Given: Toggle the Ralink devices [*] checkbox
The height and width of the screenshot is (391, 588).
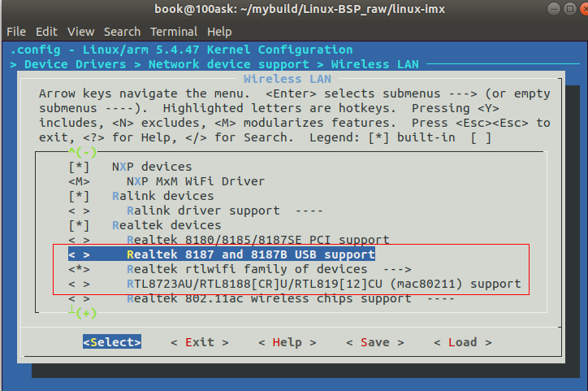Looking at the screenshot, I should (79, 196).
